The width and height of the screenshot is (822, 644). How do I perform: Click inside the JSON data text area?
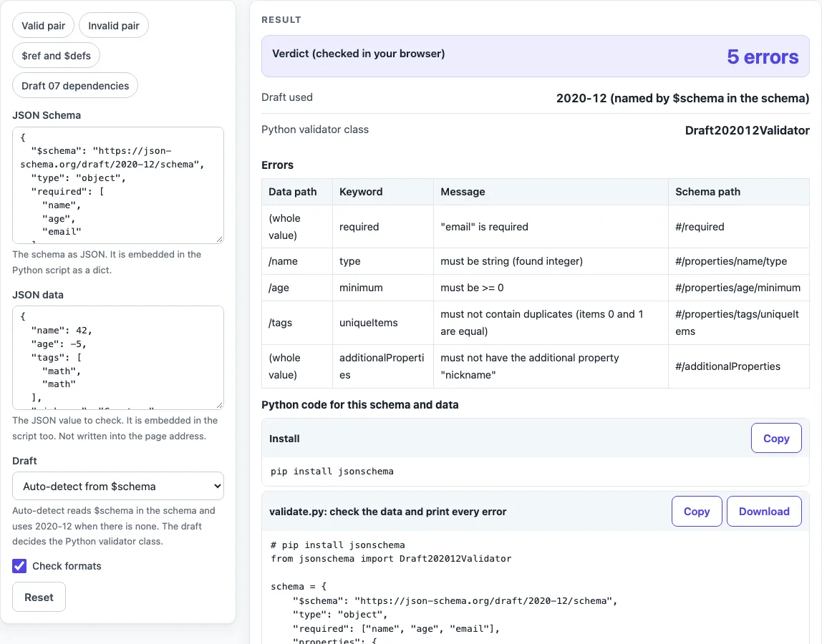(118, 357)
